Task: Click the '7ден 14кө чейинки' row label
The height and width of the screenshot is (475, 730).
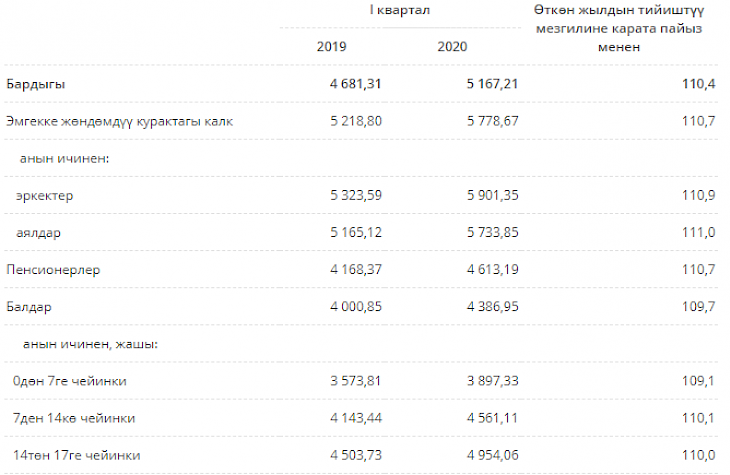Action: (x=75, y=418)
